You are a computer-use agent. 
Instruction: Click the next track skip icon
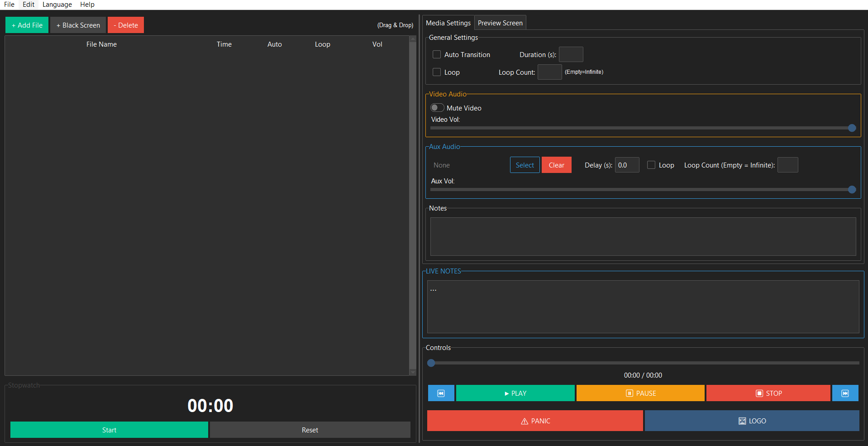coord(845,393)
